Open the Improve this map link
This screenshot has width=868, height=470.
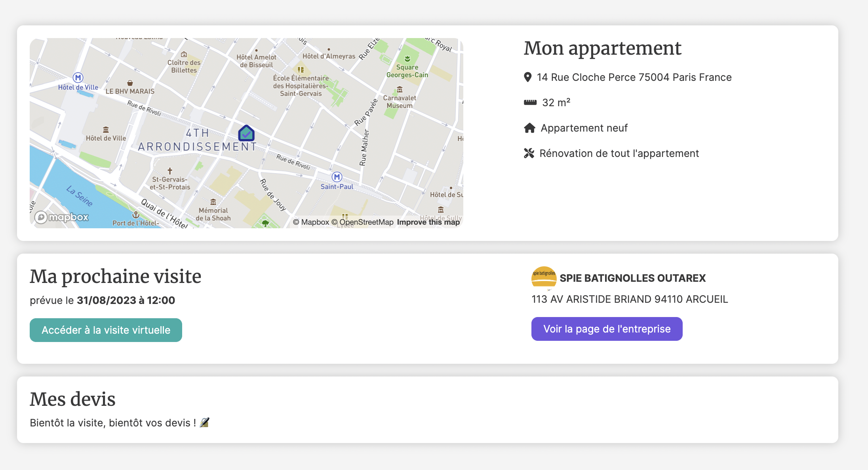click(x=428, y=222)
